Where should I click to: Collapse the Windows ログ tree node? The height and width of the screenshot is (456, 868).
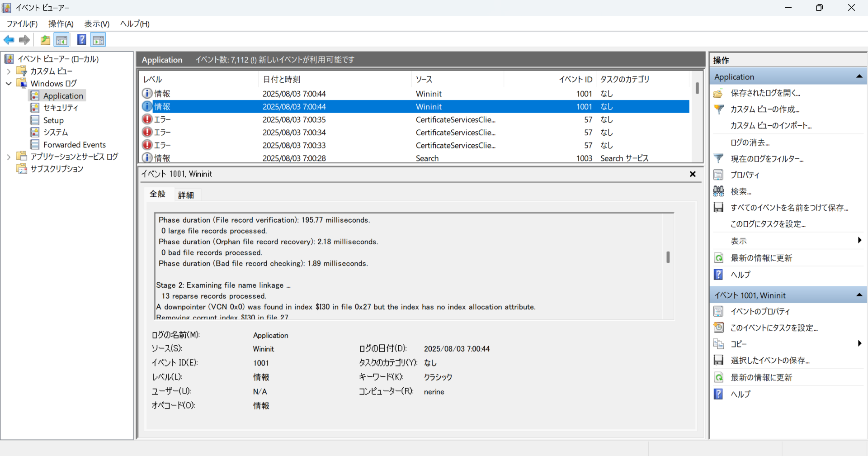pyautogui.click(x=9, y=84)
